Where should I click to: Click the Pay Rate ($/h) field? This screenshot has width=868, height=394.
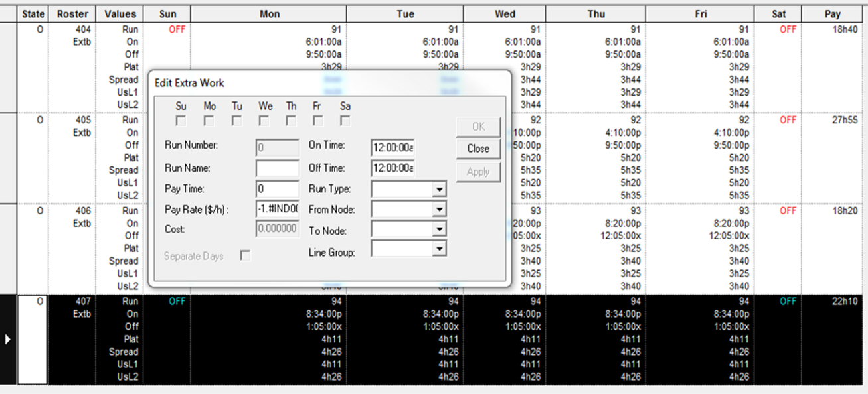(x=277, y=210)
